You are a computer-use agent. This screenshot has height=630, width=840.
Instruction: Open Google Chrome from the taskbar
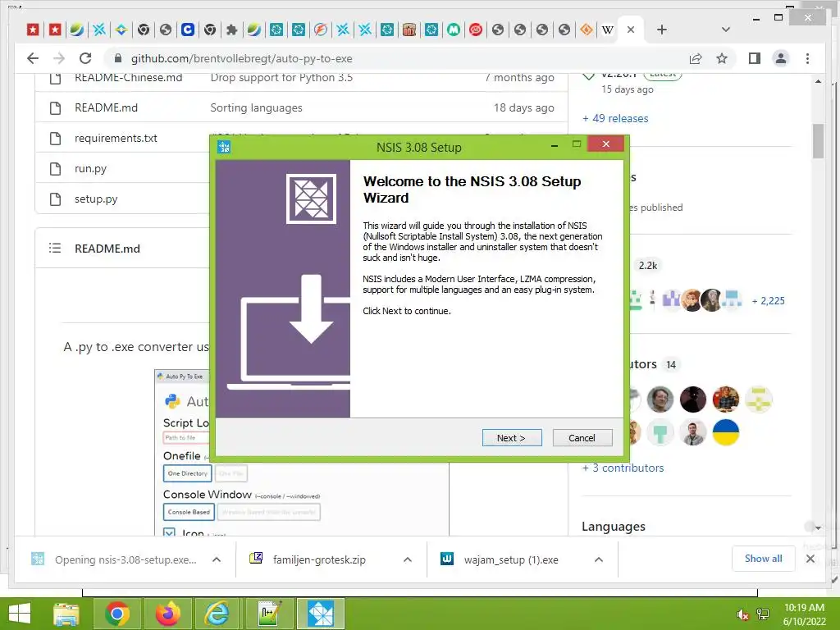pos(116,614)
